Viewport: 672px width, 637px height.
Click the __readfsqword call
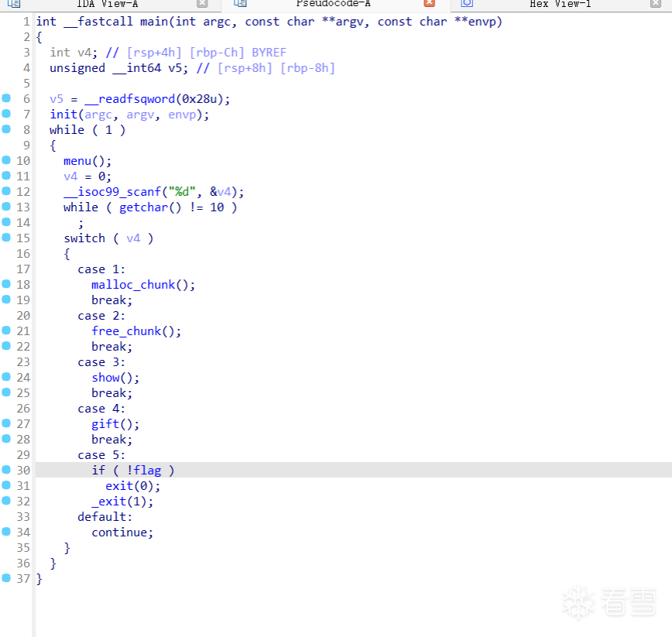pyautogui.click(x=130, y=99)
